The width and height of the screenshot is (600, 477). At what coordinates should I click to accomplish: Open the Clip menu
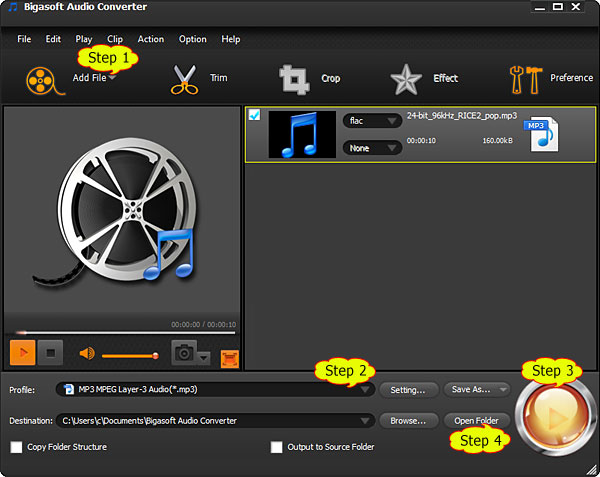[115, 39]
